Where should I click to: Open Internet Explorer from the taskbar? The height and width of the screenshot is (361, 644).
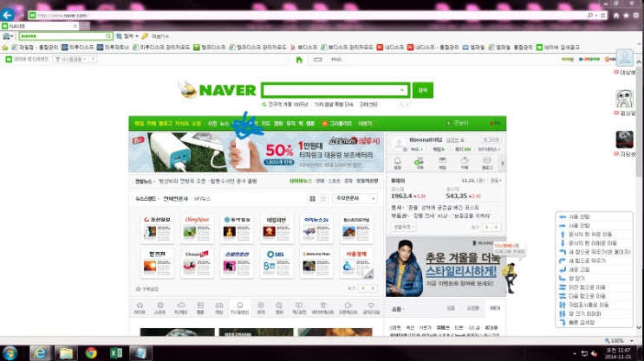40,353
